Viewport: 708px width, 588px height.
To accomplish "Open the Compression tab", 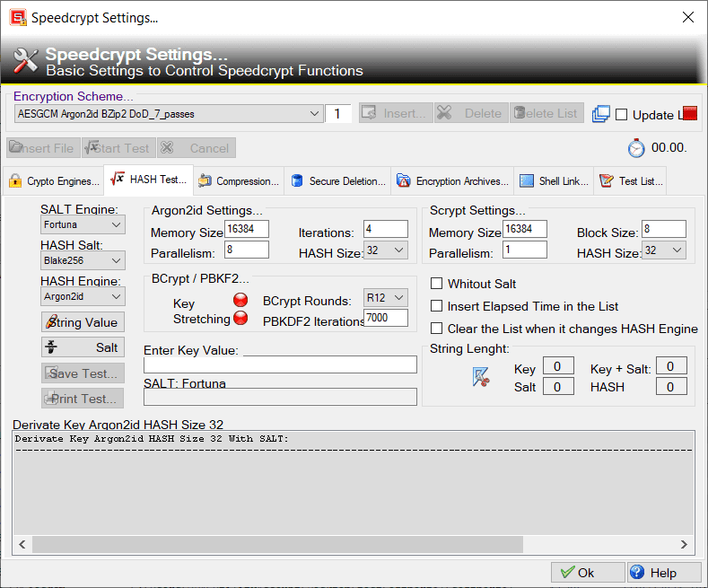I will click(x=239, y=181).
